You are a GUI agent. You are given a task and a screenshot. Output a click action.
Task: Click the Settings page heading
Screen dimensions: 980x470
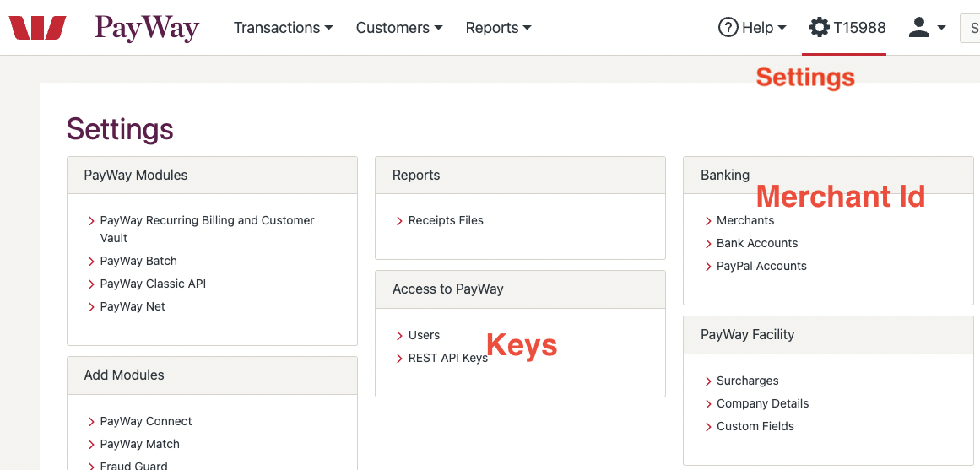tap(120, 129)
